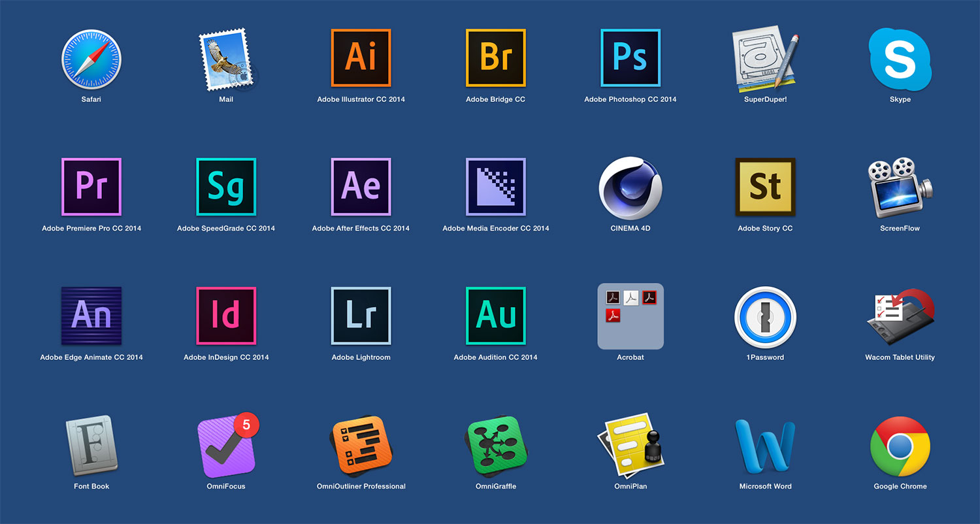Image resolution: width=980 pixels, height=524 pixels.
Task: Launch the CINEMA 4D sphere icon
Action: pyautogui.click(x=630, y=187)
